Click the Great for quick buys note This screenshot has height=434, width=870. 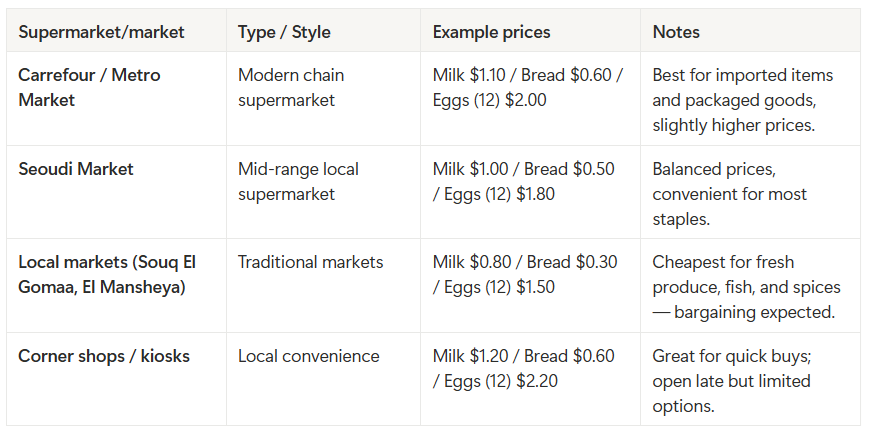click(732, 381)
